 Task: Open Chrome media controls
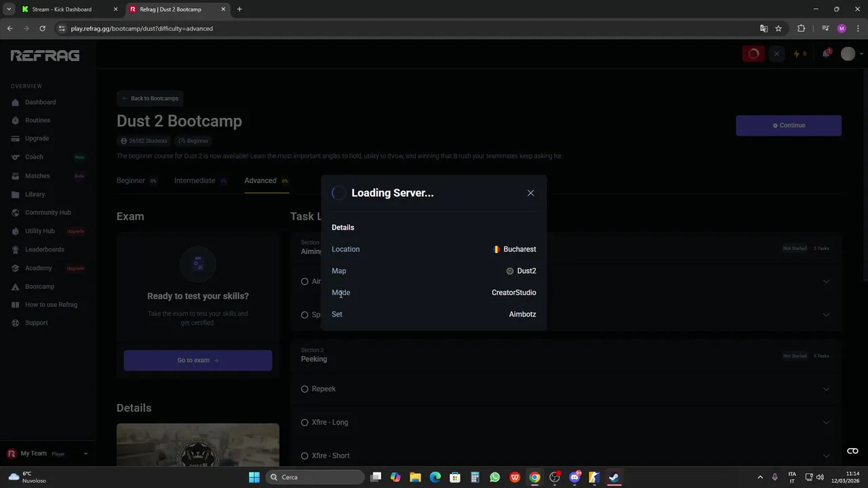[825, 28]
